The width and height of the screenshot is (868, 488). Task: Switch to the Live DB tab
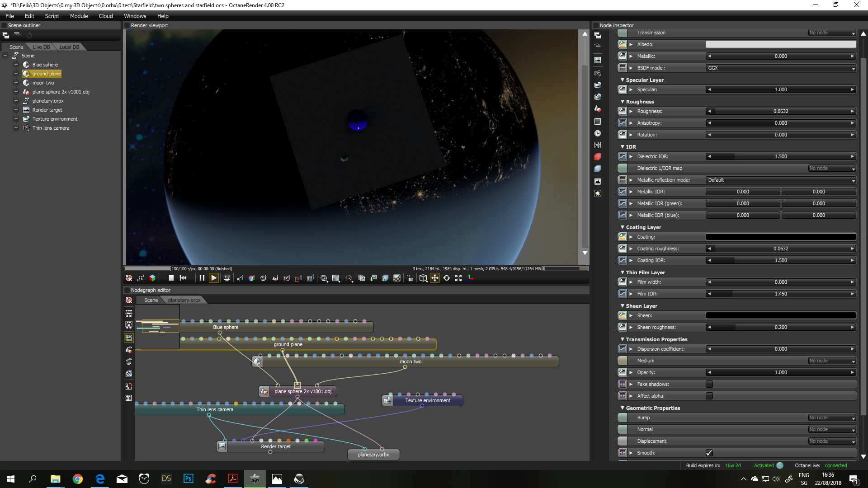tap(41, 47)
